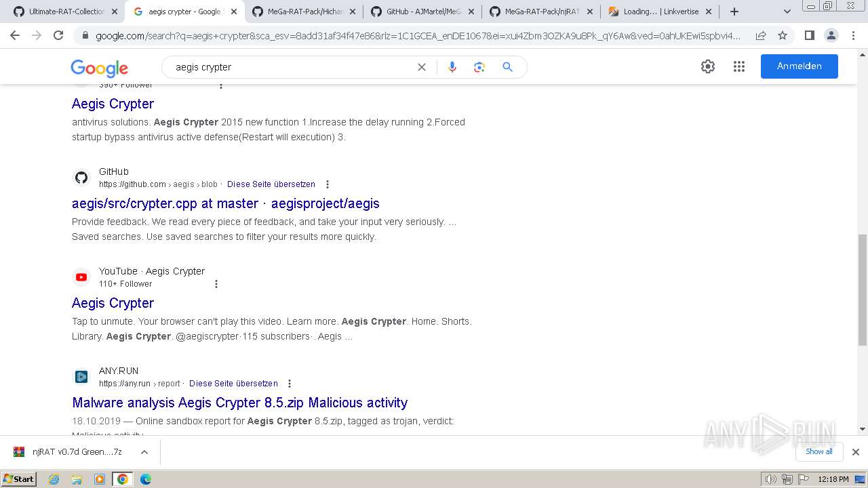Click the address bar URL
Screen dimensions: 868x488
[x=417, y=35]
